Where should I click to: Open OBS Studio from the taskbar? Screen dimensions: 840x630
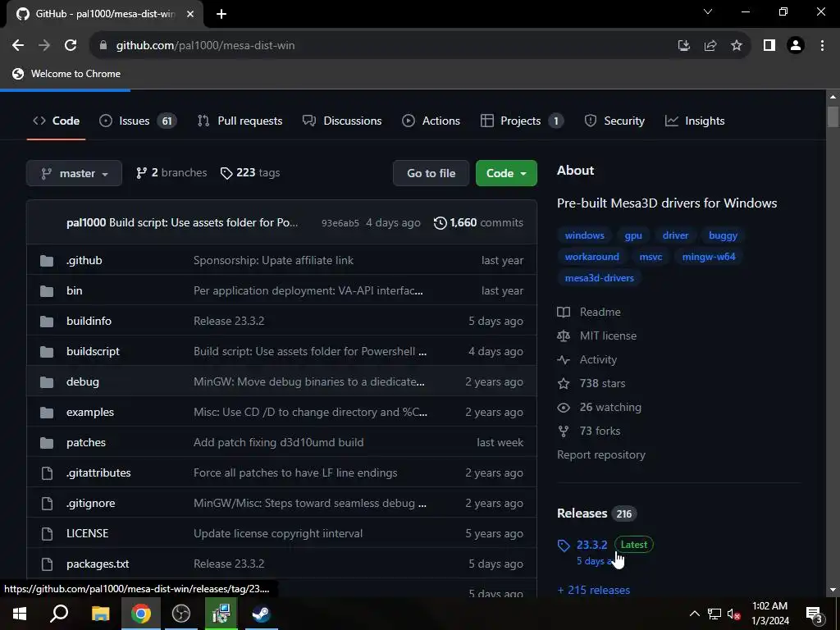coord(181,614)
